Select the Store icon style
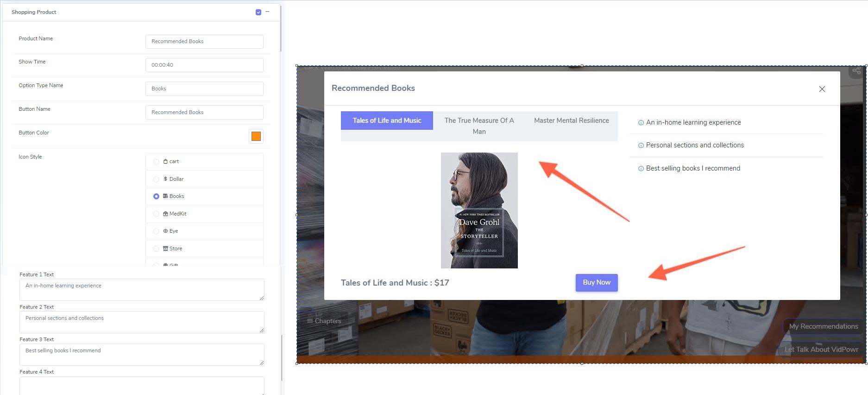 [156, 248]
